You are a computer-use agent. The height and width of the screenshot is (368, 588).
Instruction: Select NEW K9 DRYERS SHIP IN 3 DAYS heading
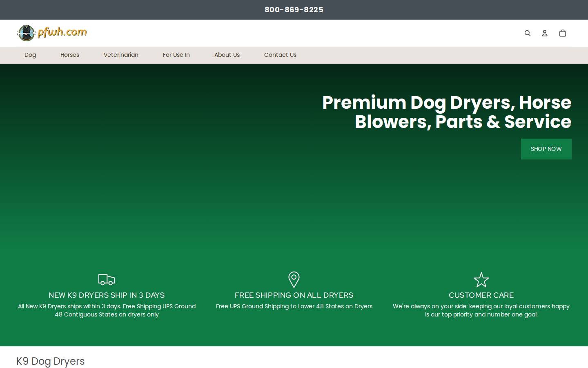107,295
